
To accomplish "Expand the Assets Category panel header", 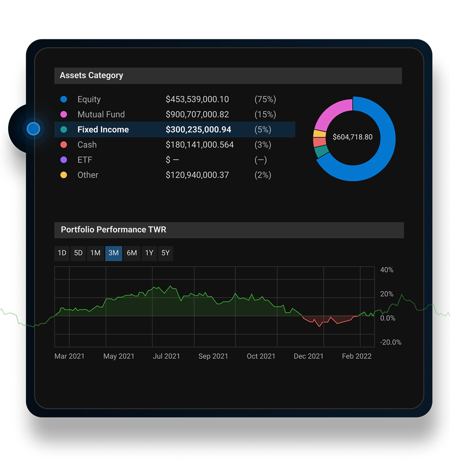I will click(x=228, y=75).
